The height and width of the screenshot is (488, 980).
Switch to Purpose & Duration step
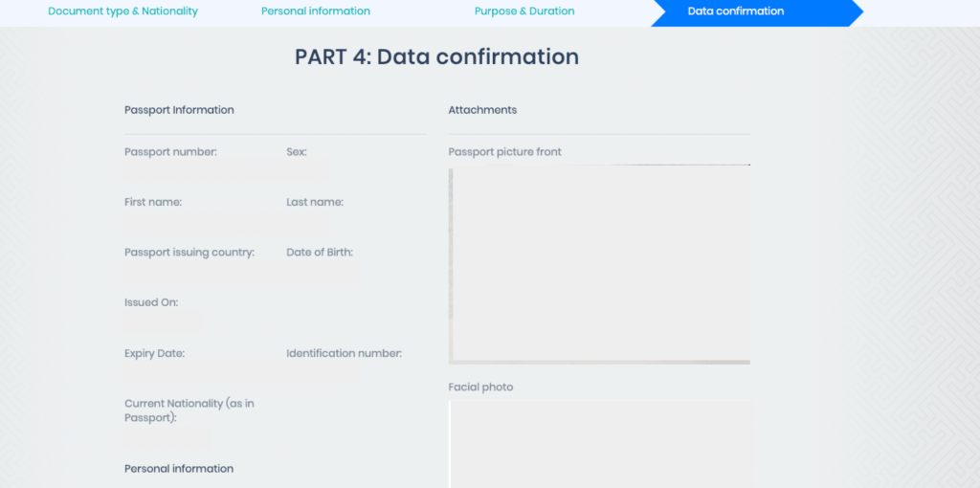coord(524,11)
